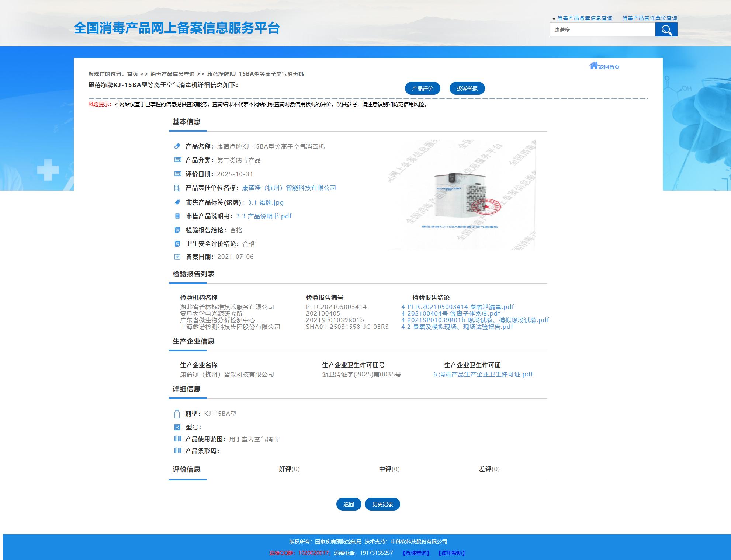
Task: Click the manufacturer name under 生产企业名称
Action: (227, 374)
